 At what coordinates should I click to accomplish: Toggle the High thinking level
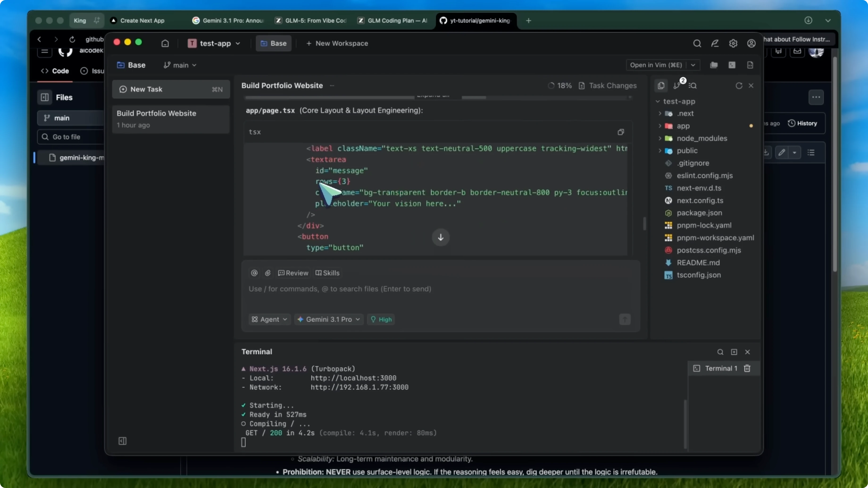tap(381, 319)
